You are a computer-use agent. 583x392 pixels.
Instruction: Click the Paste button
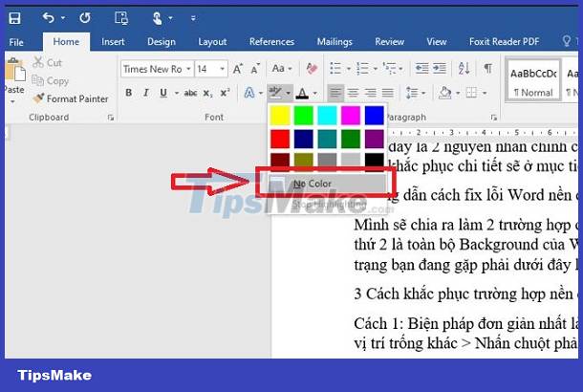pos(14,78)
